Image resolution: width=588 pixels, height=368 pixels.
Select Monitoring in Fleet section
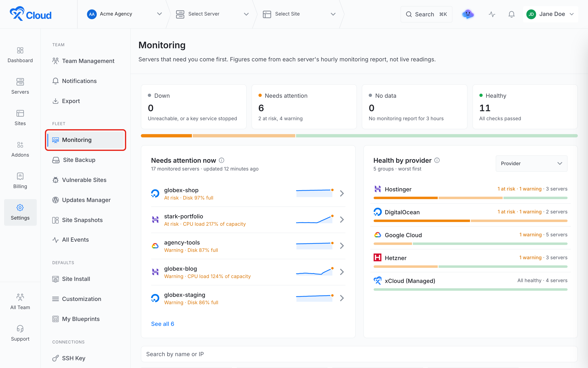(86, 140)
